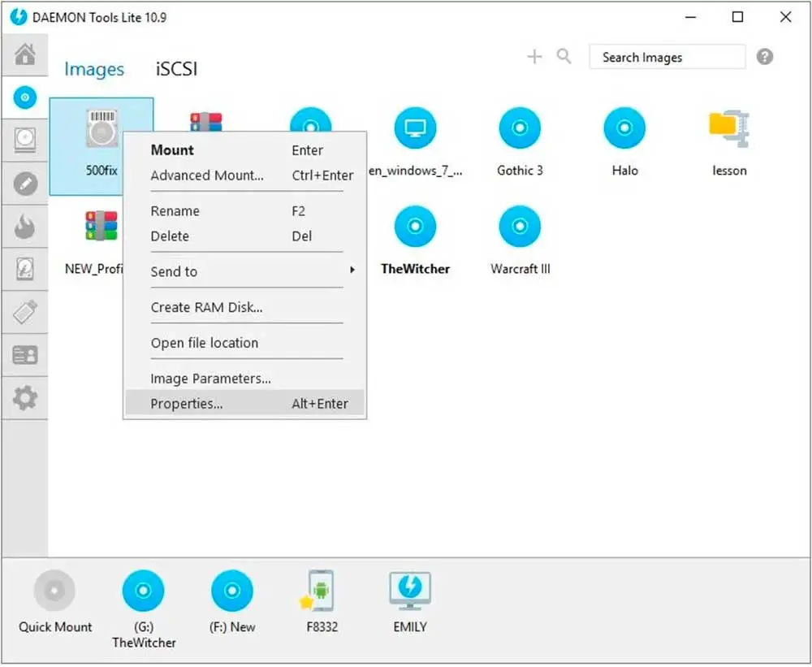812x667 pixels.
Task: Select the partially hidden disc behind menu
Action: point(311,119)
